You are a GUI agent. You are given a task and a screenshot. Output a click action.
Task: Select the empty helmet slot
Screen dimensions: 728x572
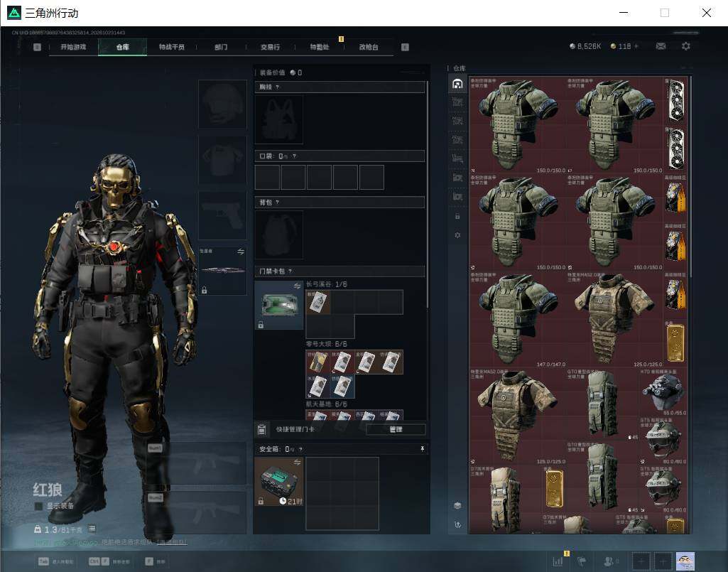pyautogui.click(x=222, y=104)
